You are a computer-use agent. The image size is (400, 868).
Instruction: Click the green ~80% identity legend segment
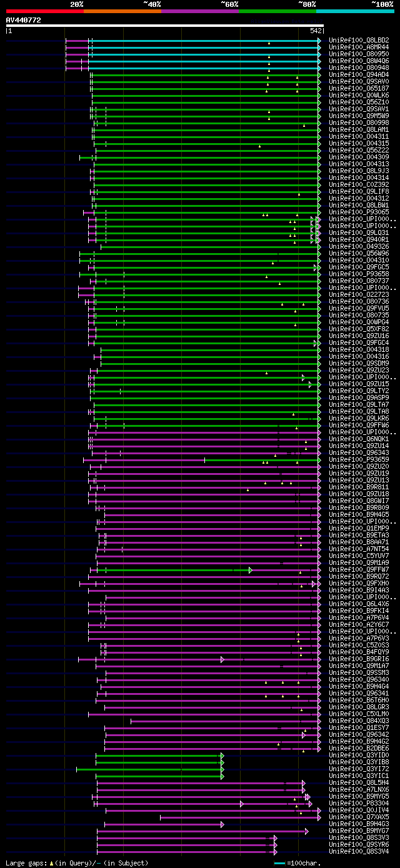tap(277, 11)
